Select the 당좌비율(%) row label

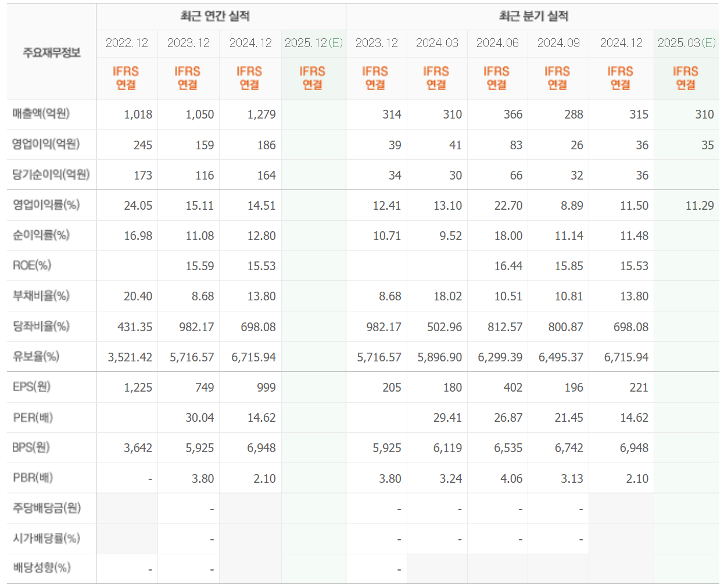pos(41,326)
